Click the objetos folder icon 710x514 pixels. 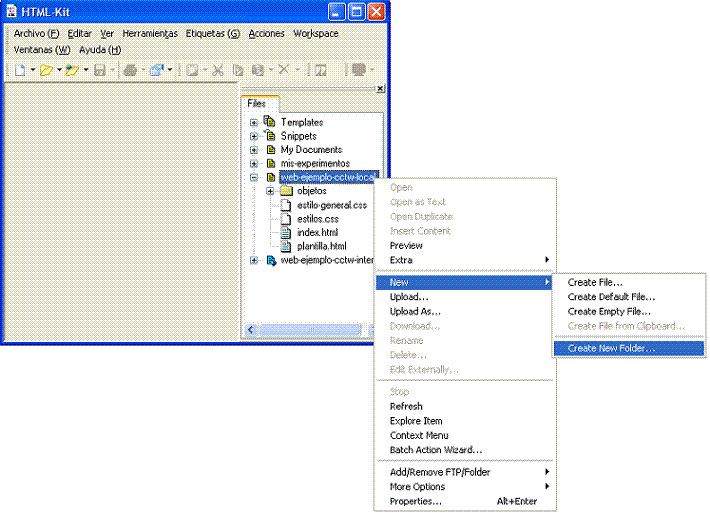(x=286, y=191)
